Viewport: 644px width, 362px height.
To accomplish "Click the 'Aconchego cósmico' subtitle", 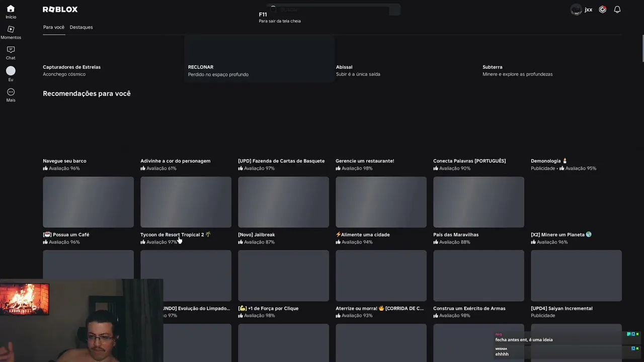I will (x=64, y=74).
